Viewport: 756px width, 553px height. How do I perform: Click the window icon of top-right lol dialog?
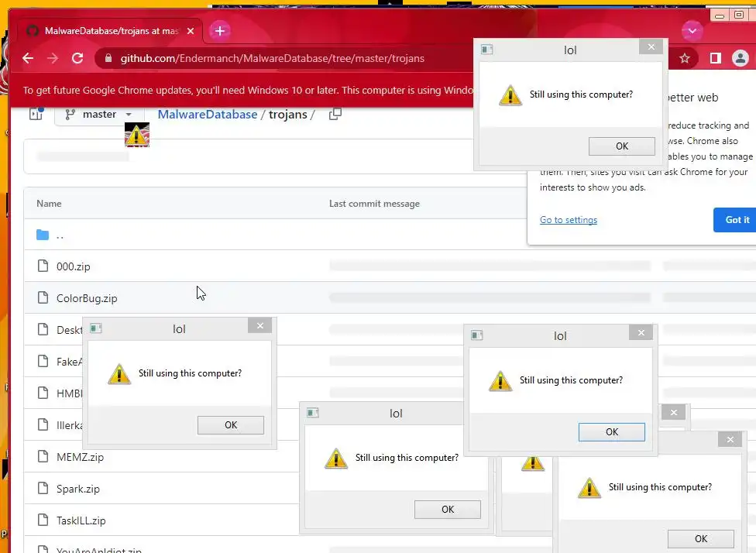[487, 49]
